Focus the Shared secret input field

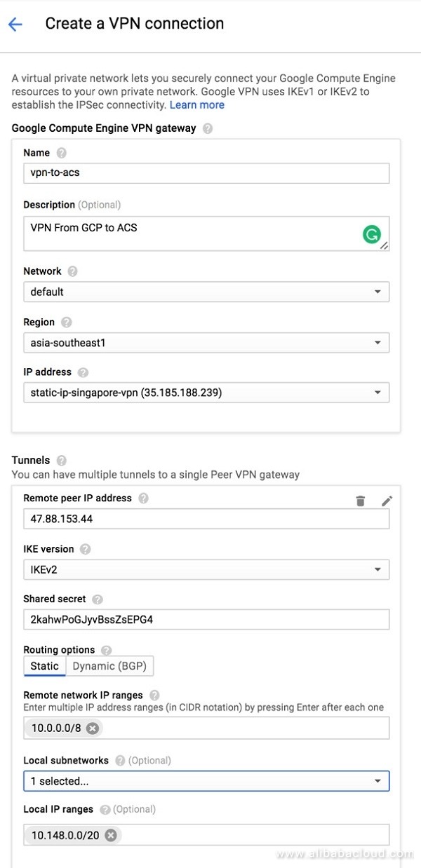[206, 620]
